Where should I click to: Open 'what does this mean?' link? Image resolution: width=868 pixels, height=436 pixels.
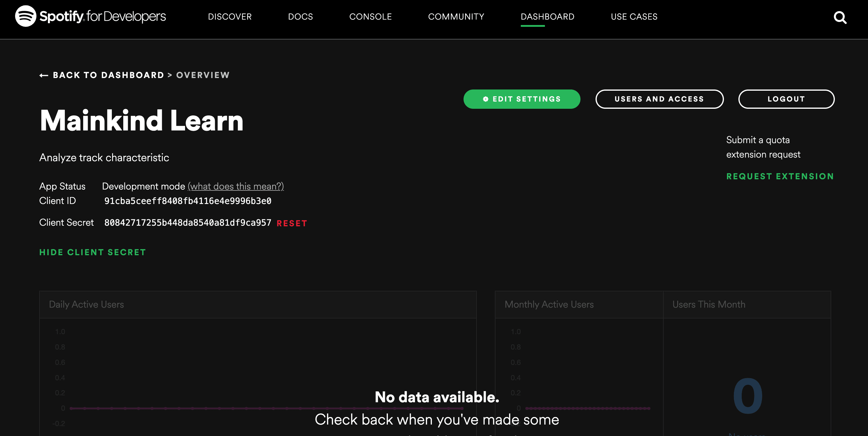click(235, 186)
